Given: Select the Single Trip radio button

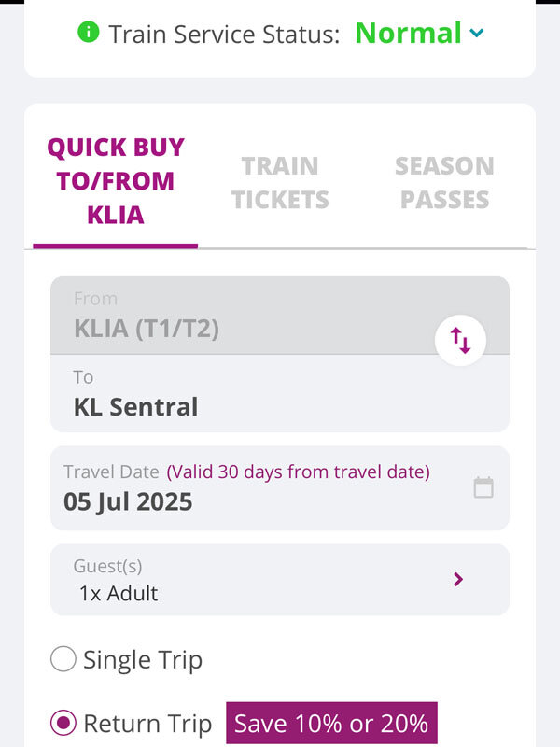Looking at the screenshot, I should [63, 660].
